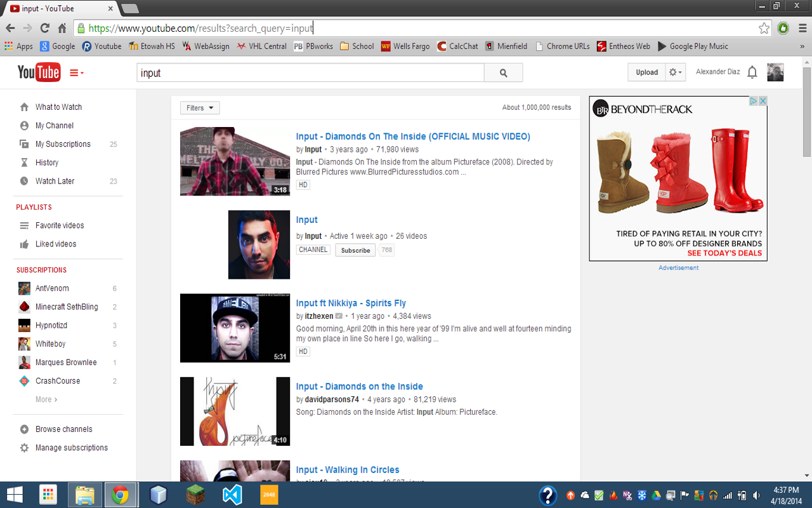The height and width of the screenshot is (508, 812).
Task: Click the picture-face 4:10 video thumbnail
Action: (235, 411)
